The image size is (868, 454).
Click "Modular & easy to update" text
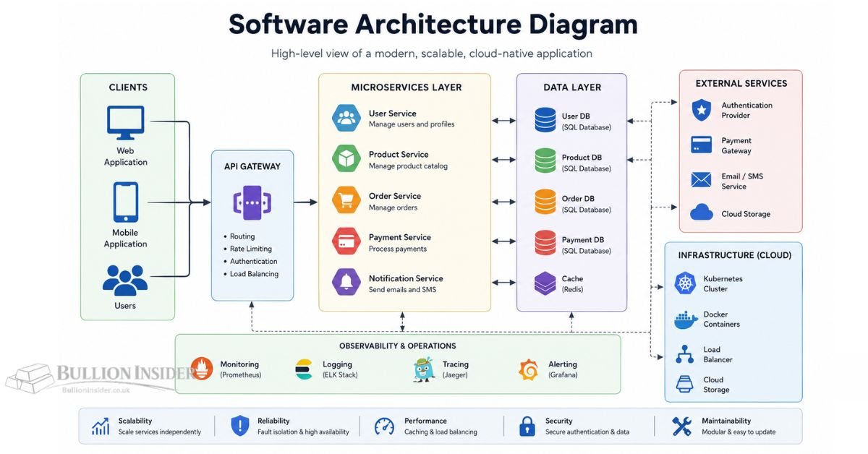pyautogui.click(x=739, y=432)
